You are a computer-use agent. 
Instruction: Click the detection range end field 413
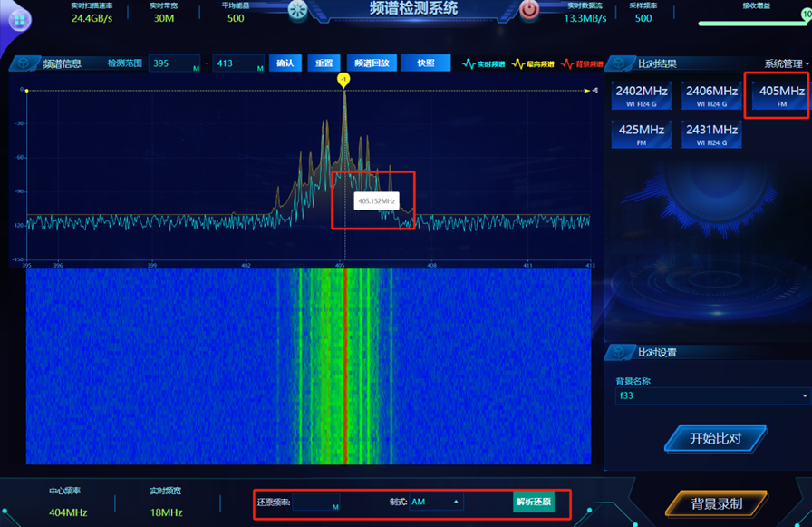click(238, 63)
